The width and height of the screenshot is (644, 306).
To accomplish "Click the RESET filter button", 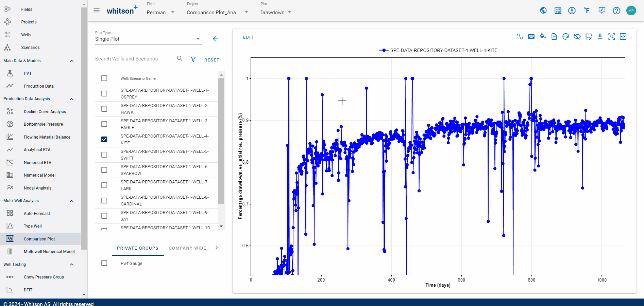I will coord(212,60).
